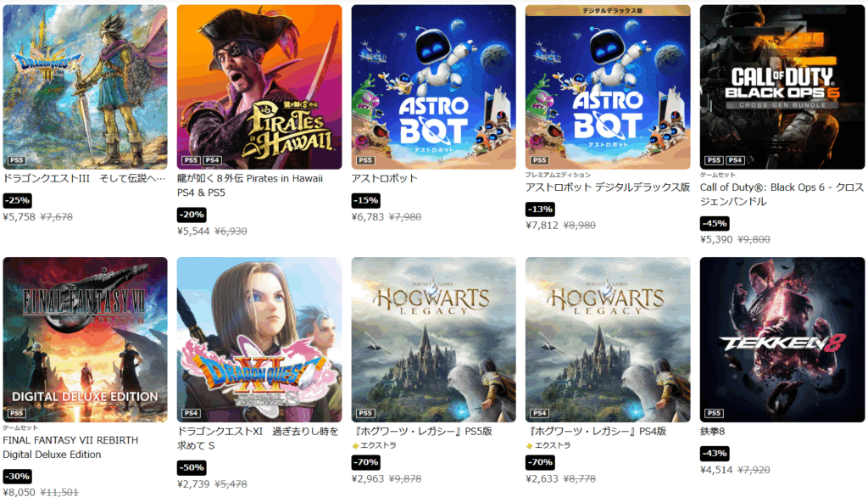Viewport: 868px width, 497px height.
Task: Select the Dragon Quest XI S cover image
Action: click(259, 339)
